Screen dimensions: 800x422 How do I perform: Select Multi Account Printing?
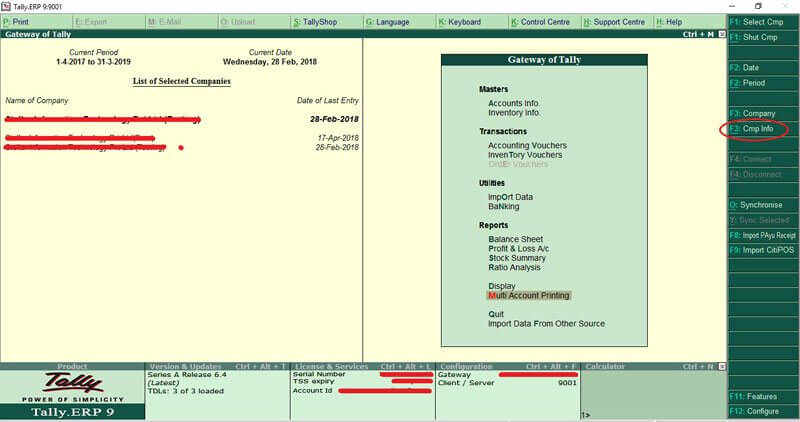529,295
